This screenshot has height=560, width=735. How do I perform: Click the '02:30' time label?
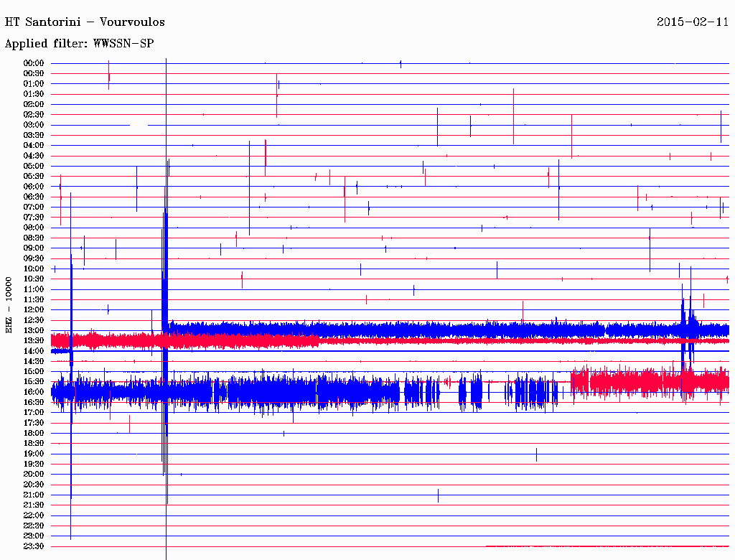pyautogui.click(x=34, y=115)
